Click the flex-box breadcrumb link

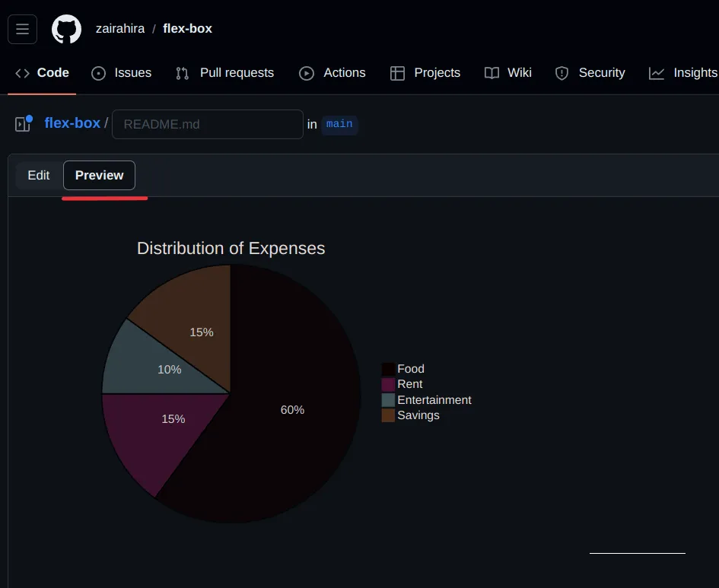(72, 123)
